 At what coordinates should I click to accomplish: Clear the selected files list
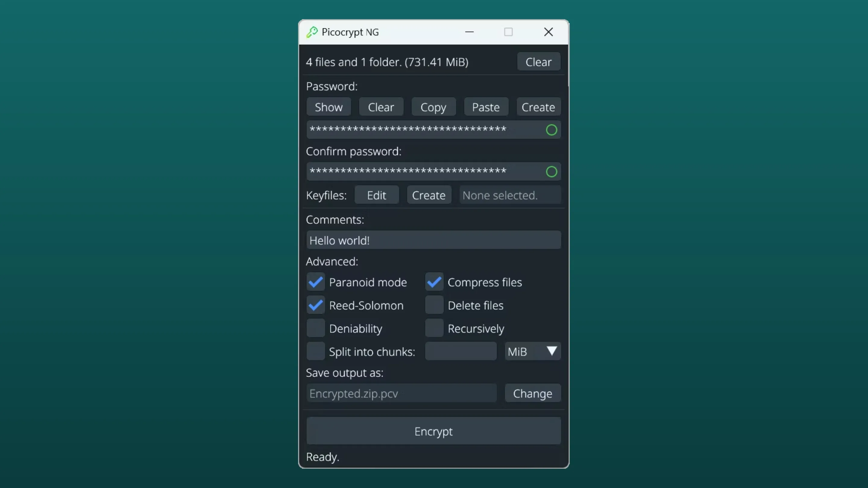pos(539,62)
